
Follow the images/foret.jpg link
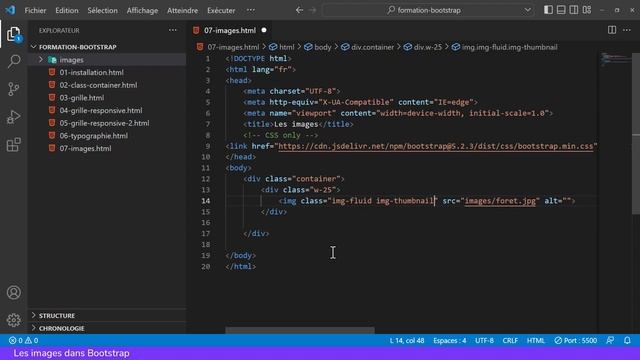[500, 201]
